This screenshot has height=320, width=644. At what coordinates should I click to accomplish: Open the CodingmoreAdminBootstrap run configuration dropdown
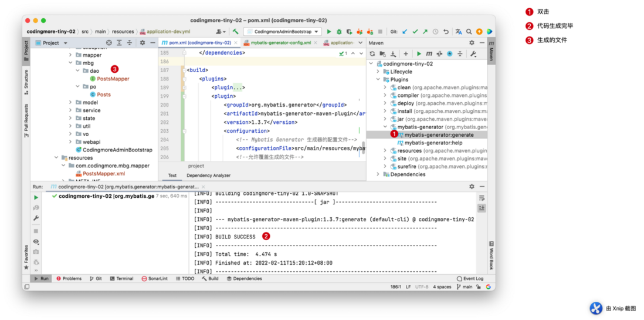[x=283, y=32]
